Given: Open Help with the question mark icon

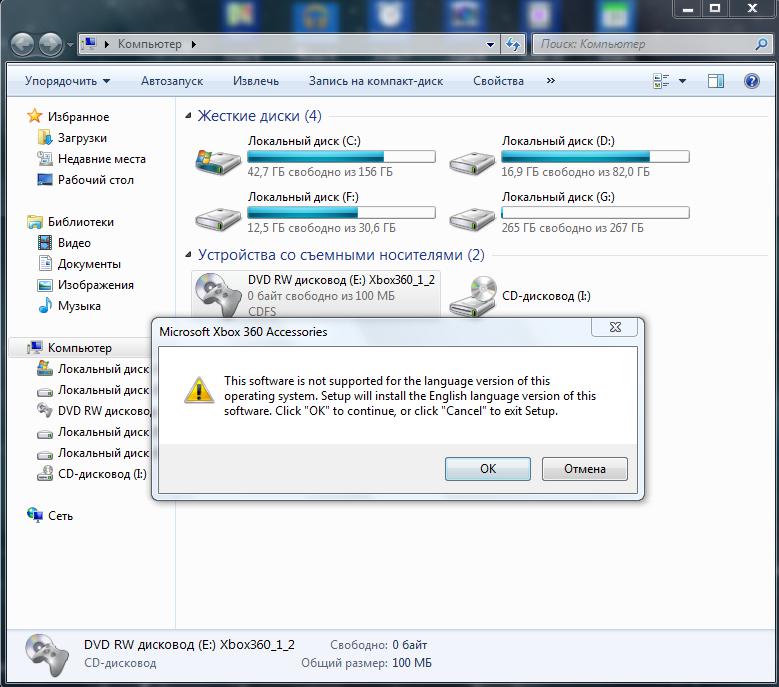Looking at the screenshot, I should click(x=752, y=81).
